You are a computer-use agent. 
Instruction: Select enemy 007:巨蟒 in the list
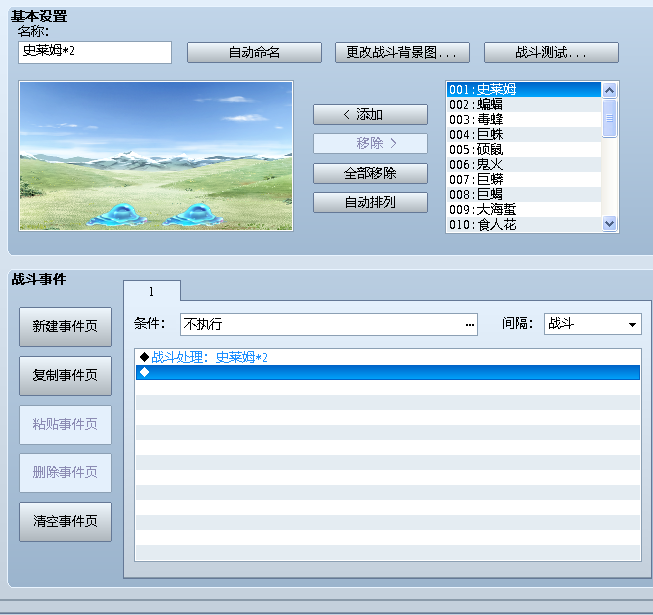click(x=524, y=179)
